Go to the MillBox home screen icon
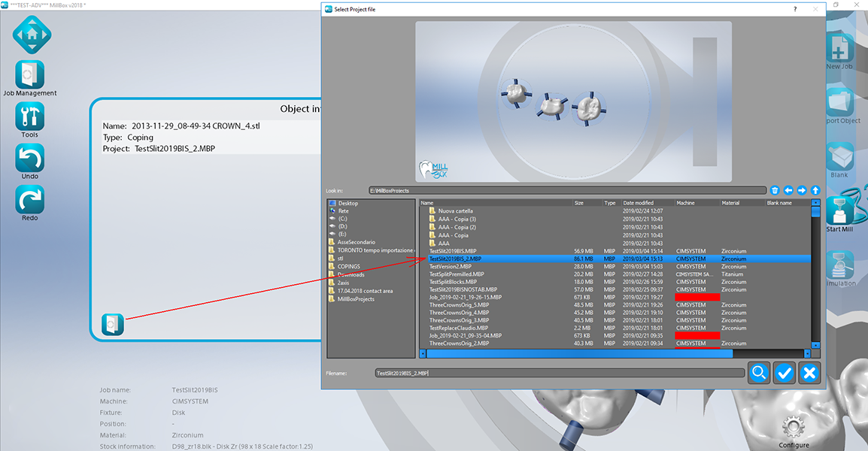 32,35
